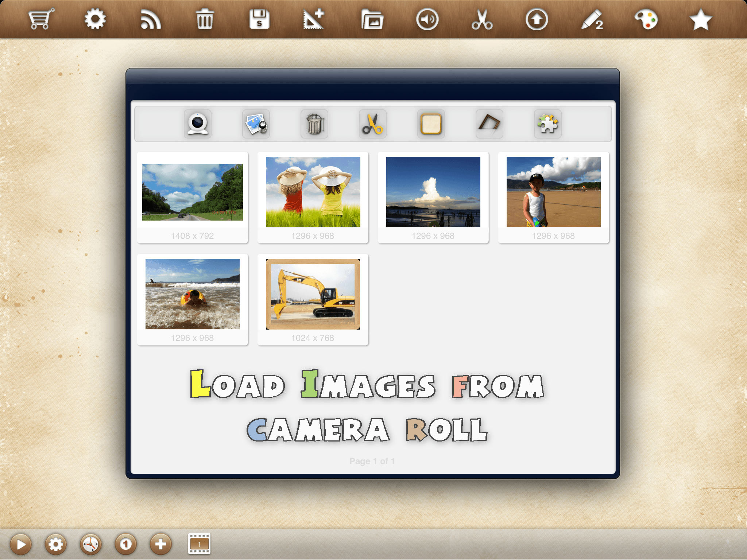The width and height of the screenshot is (747, 560).
Task: Select the excavator image thumbnail
Action: (x=313, y=294)
